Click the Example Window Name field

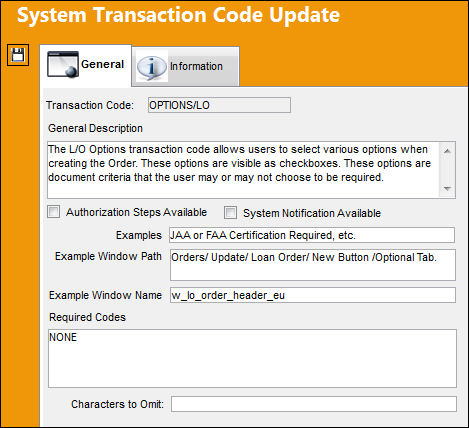coord(313,295)
